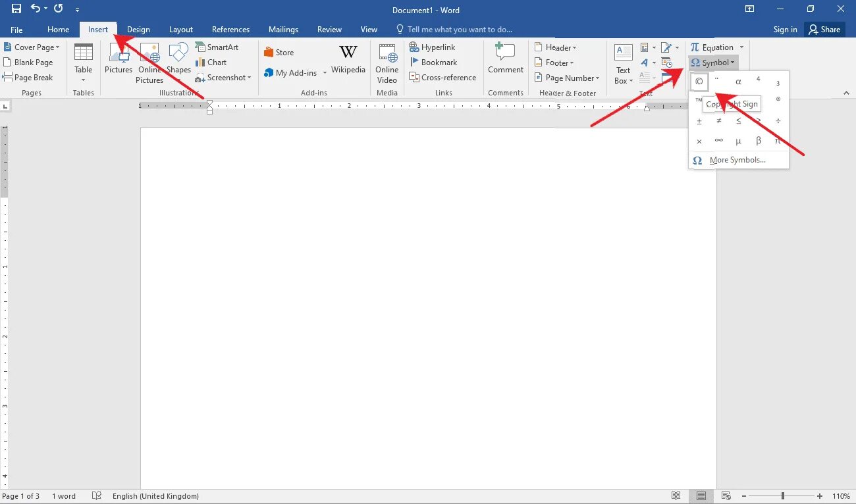Image resolution: width=856 pixels, height=504 pixels.
Task: Add a new Comment
Action: tap(506, 59)
